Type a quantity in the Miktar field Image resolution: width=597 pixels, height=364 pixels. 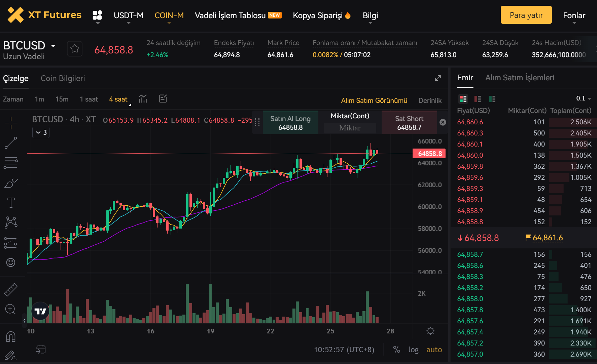[x=350, y=128]
